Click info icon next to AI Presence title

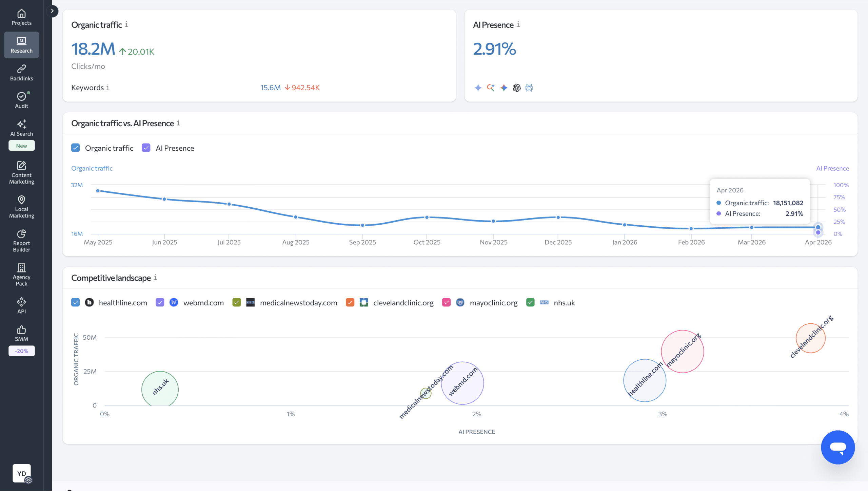click(518, 24)
